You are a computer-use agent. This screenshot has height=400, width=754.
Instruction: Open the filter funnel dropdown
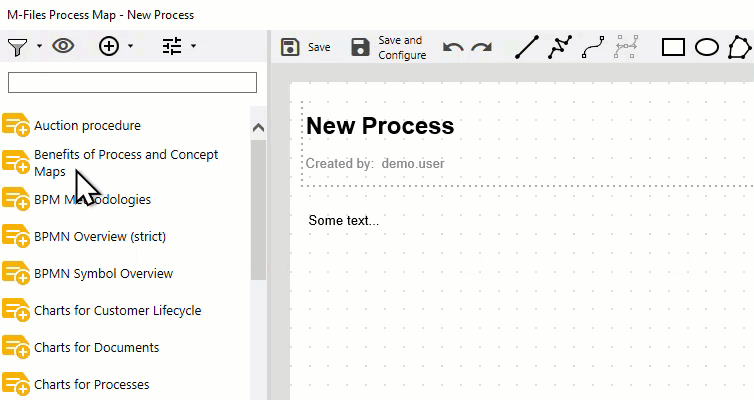click(22, 46)
